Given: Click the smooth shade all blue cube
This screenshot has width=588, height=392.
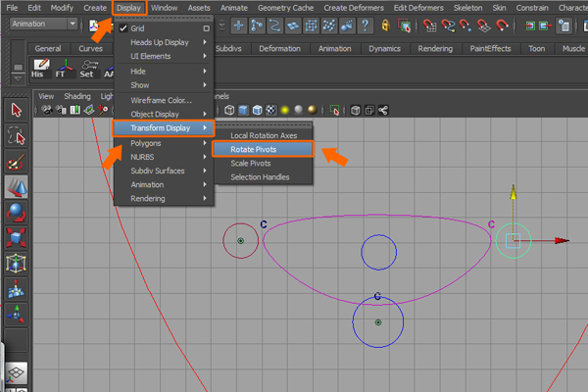Looking at the screenshot, I should [x=243, y=111].
